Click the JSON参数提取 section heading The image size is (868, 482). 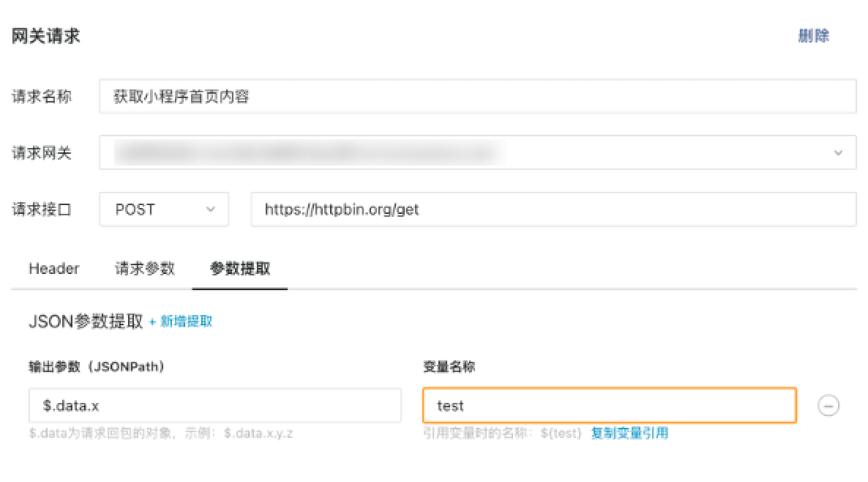click(86, 322)
